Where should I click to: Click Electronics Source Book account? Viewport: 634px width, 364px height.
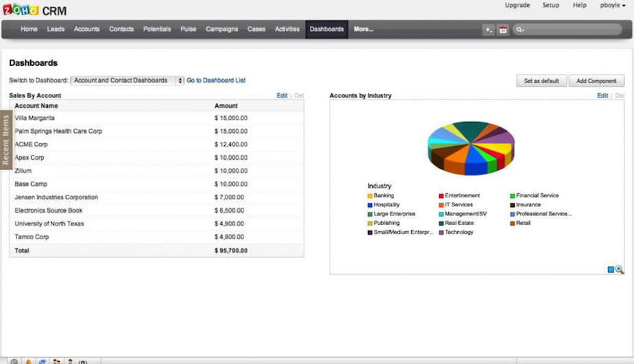49,210
